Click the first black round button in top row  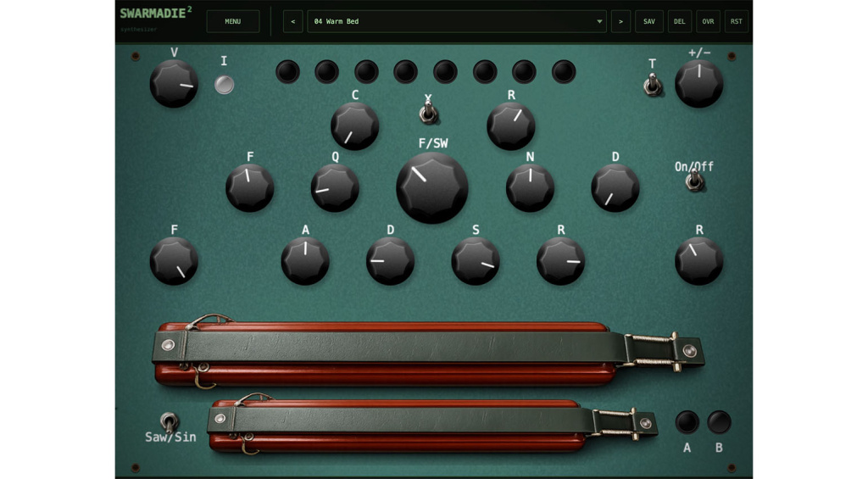pos(287,72)
